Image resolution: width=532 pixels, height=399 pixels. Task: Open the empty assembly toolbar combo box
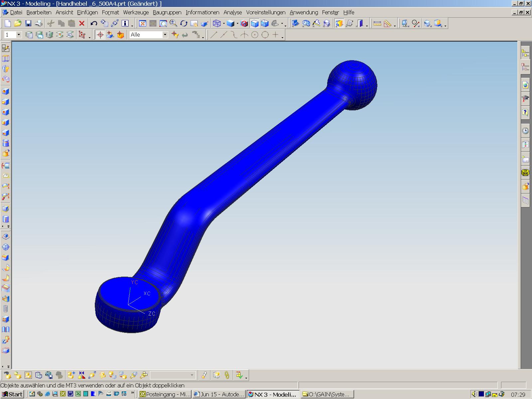[x=173, y=375]
